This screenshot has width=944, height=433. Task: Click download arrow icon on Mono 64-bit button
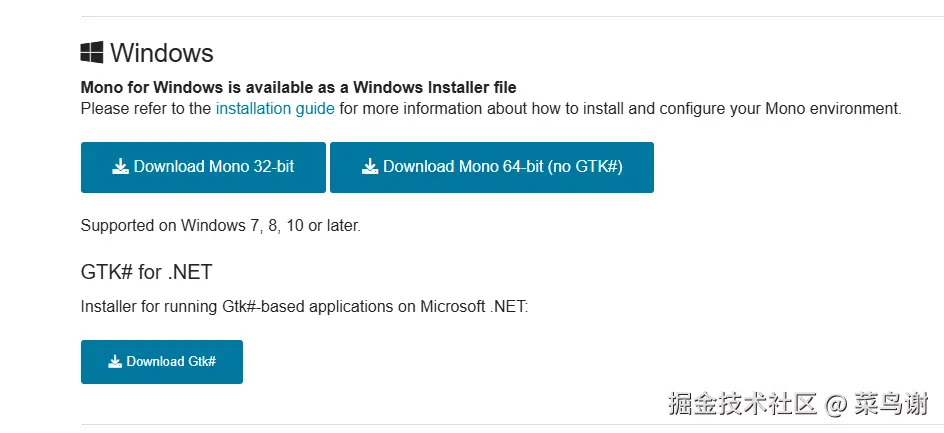click(x=370, y=167)
